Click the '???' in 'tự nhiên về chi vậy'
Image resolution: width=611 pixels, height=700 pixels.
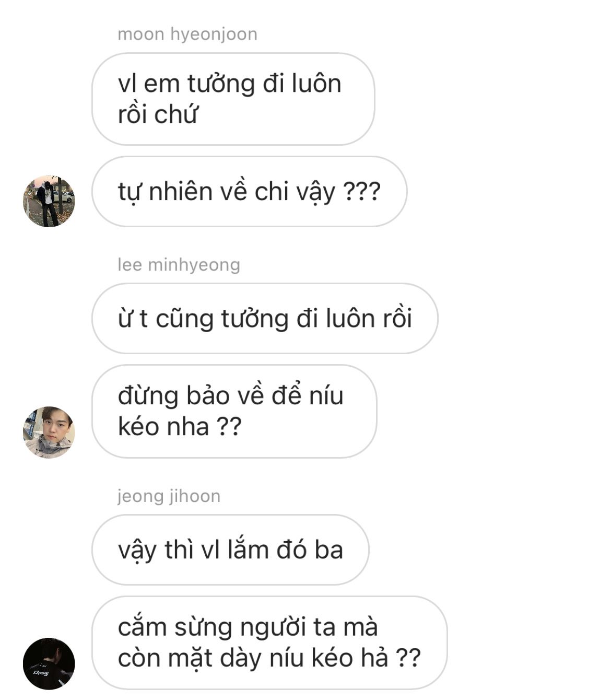click(x=362, y=191)
